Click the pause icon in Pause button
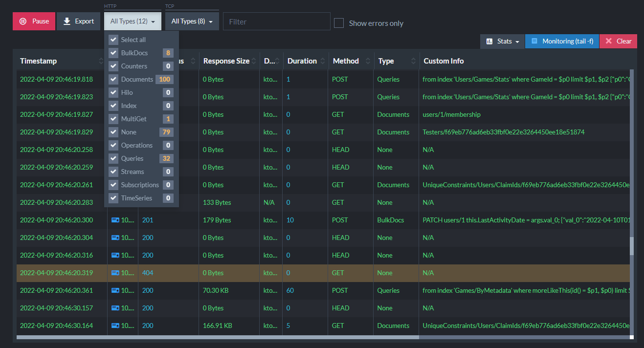The height and width of the screenshot is (348, 644). tap(23, 22)
